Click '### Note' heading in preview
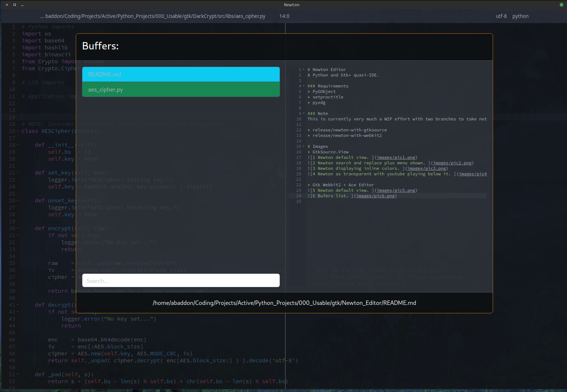 tap(318, 113)
